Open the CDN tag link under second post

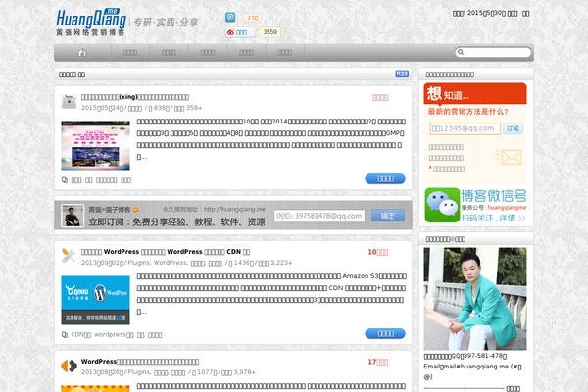(81, 334)
